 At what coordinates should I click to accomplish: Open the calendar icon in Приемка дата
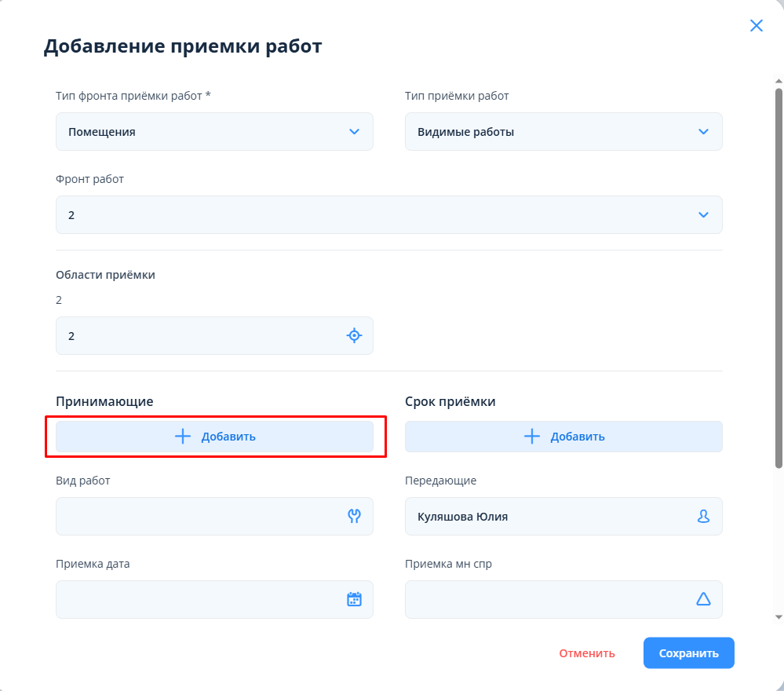(x=354, y=599)
